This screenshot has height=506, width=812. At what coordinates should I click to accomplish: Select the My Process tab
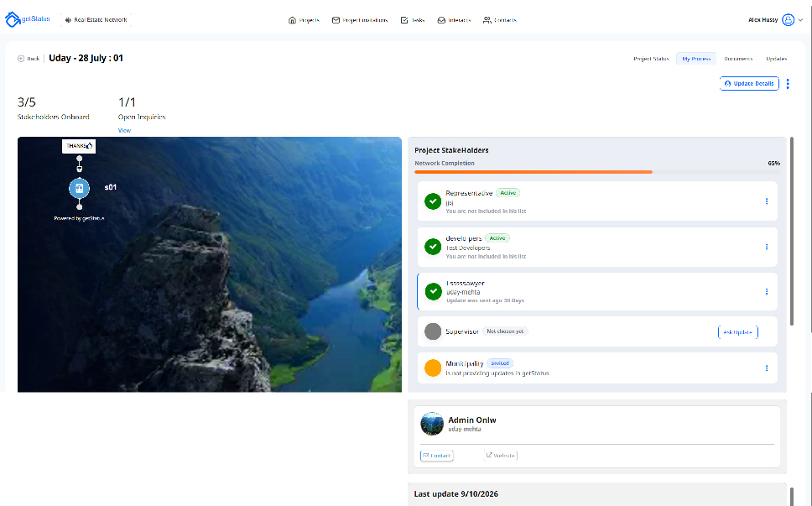(x=696, y=59)
